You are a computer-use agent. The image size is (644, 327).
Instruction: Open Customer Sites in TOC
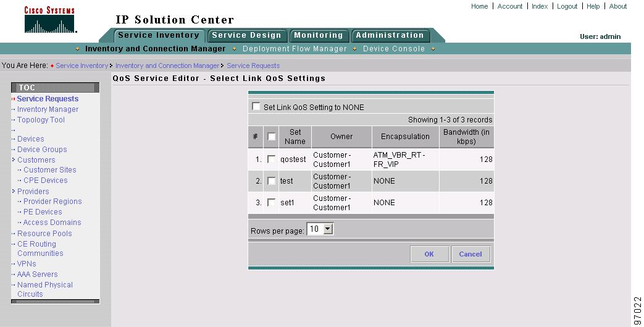tap(49, 170)
